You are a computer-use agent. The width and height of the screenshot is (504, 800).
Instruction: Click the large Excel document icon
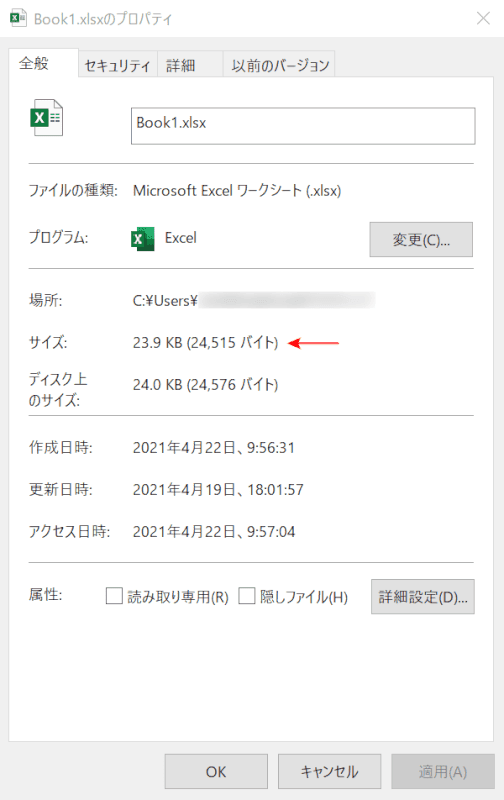47,118
